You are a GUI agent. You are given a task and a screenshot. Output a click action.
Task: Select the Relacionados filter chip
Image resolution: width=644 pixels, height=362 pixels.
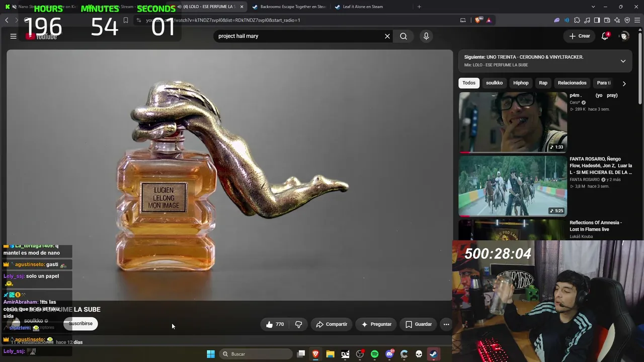[572, 83]
